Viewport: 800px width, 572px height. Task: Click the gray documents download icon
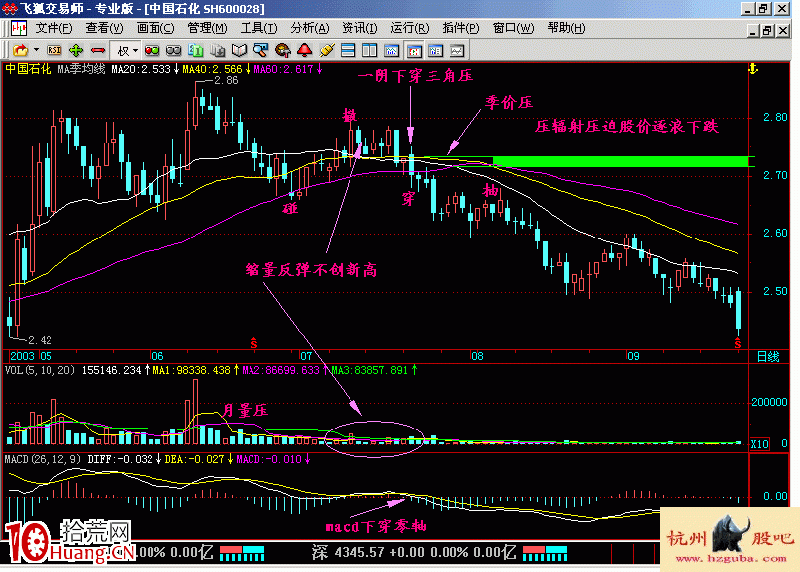[x=217, y=50]
